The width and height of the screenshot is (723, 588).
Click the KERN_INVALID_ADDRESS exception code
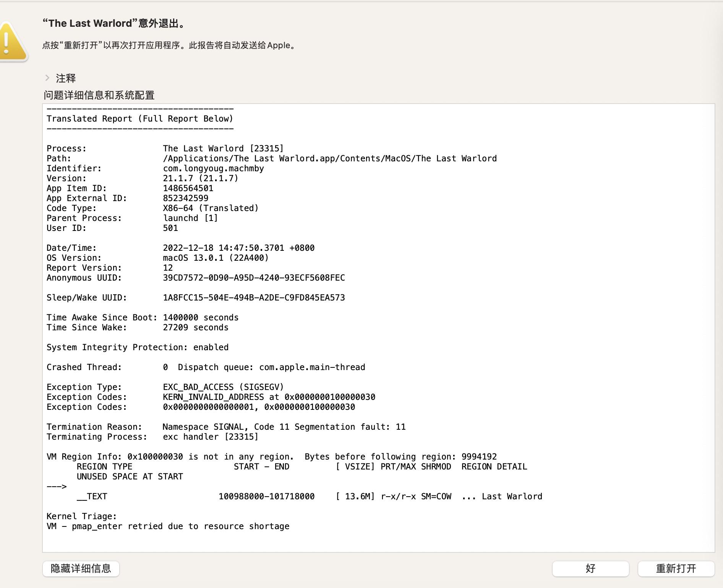pos(269,397)
